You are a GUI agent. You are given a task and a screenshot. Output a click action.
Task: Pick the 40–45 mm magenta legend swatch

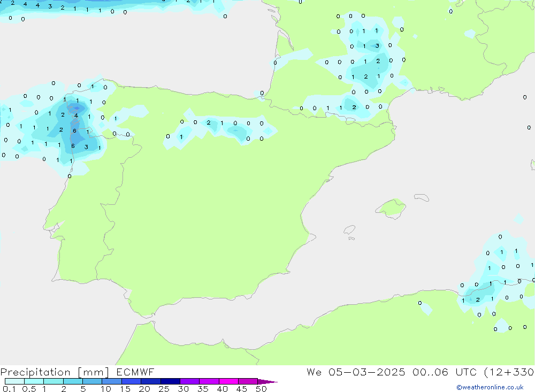228,381
